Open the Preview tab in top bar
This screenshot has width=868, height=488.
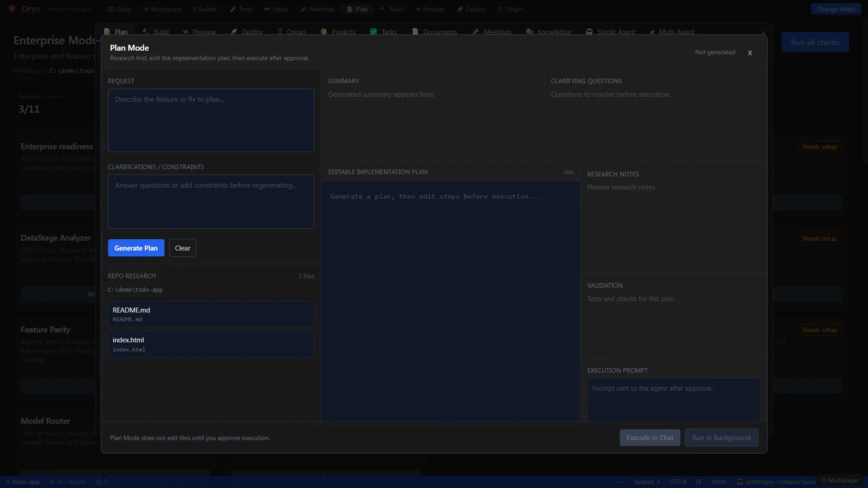[x=429, y=9]
